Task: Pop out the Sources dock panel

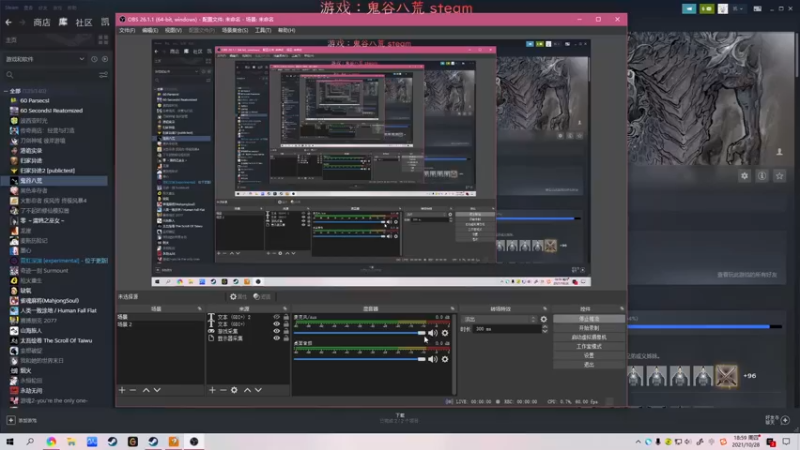Action: (x=285, y=309)
